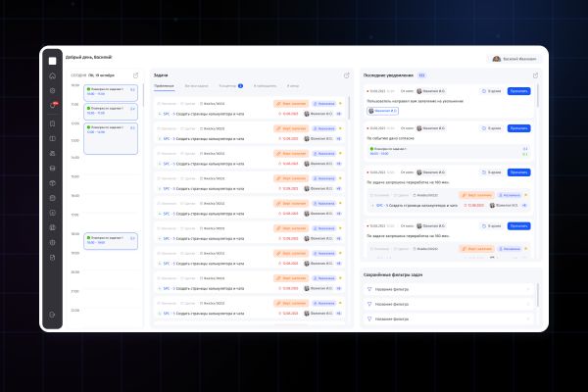The width and height of the screenshot is (588, 392).
Task: Open the SPC-5 task card inside the переработка notification
Action: point(449,201)
